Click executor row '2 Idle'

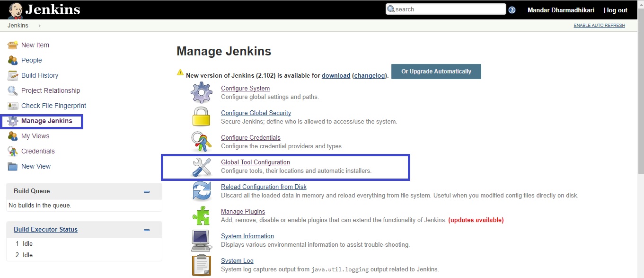point(24,255)
